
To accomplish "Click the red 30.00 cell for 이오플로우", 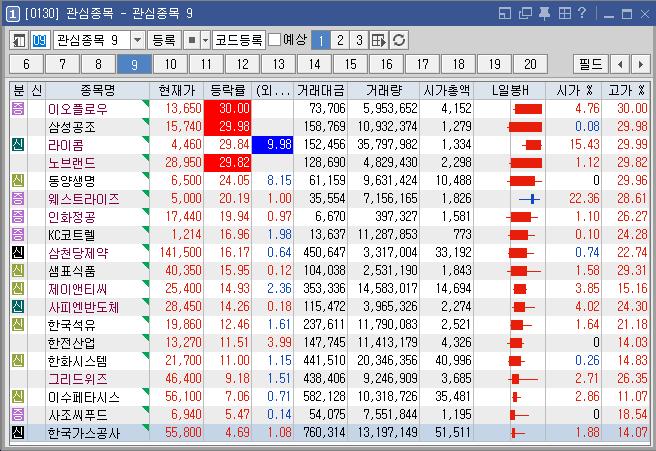I will click(228, 109).
